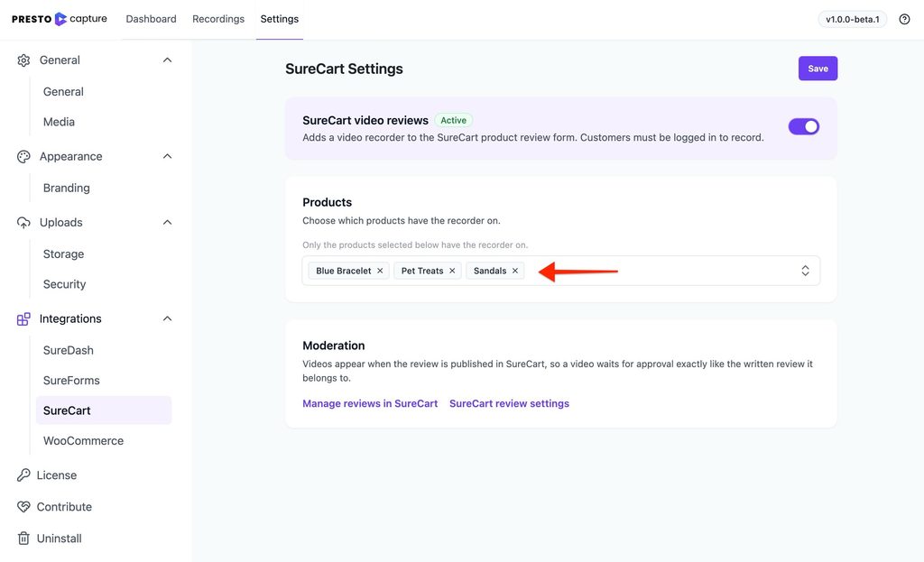
Task: Turn off SureCart video reviews toggle
Action: (x=804, y=126)
